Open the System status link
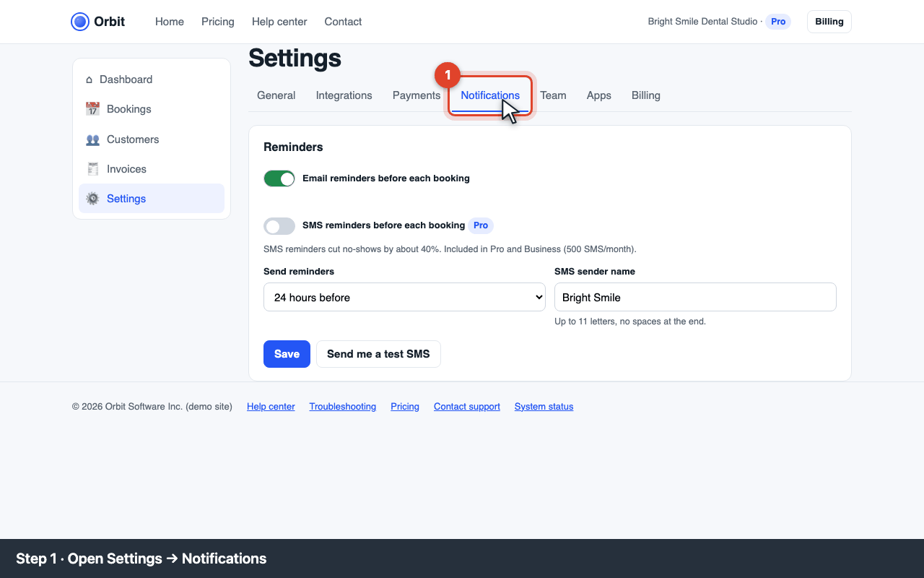Image resolution: width=924 pixels, height=578 pixels. point(544,407)
